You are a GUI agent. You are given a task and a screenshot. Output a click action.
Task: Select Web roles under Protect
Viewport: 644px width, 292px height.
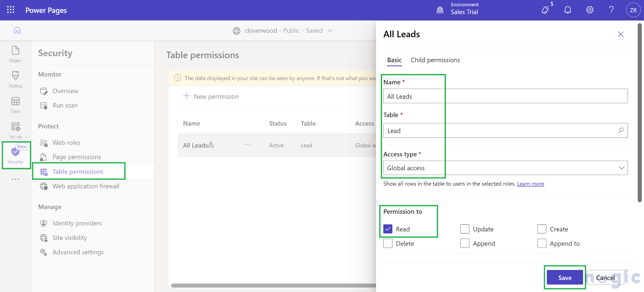(x=66, y=142)
